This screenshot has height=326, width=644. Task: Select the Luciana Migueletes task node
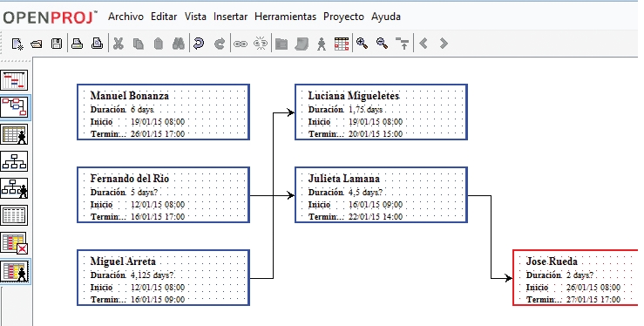click(x=381, y=112)
